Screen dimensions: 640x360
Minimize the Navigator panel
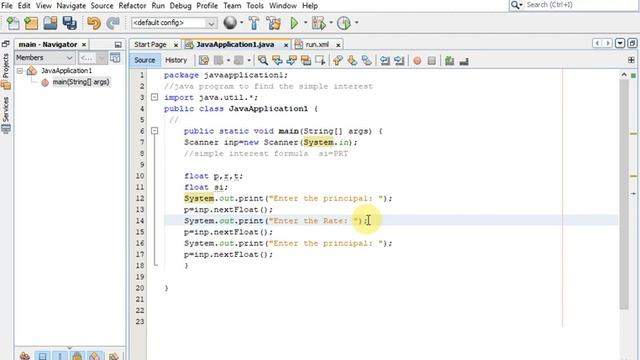point(118,44)
